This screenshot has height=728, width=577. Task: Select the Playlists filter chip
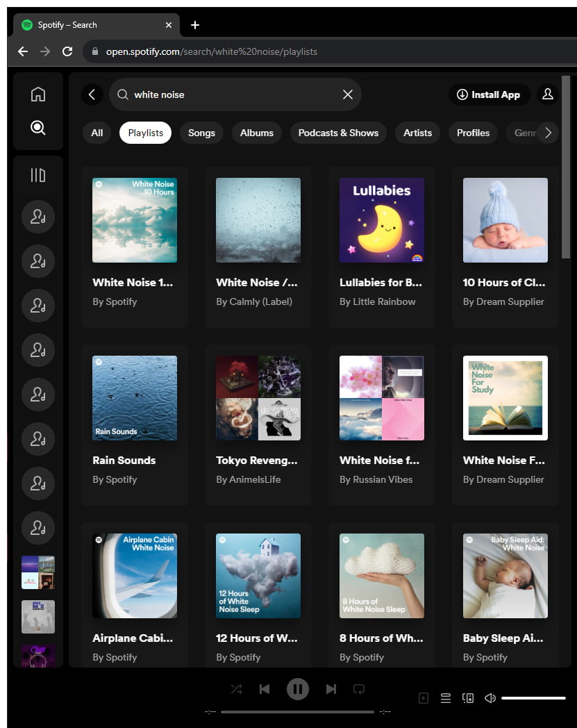pos(145,133)
